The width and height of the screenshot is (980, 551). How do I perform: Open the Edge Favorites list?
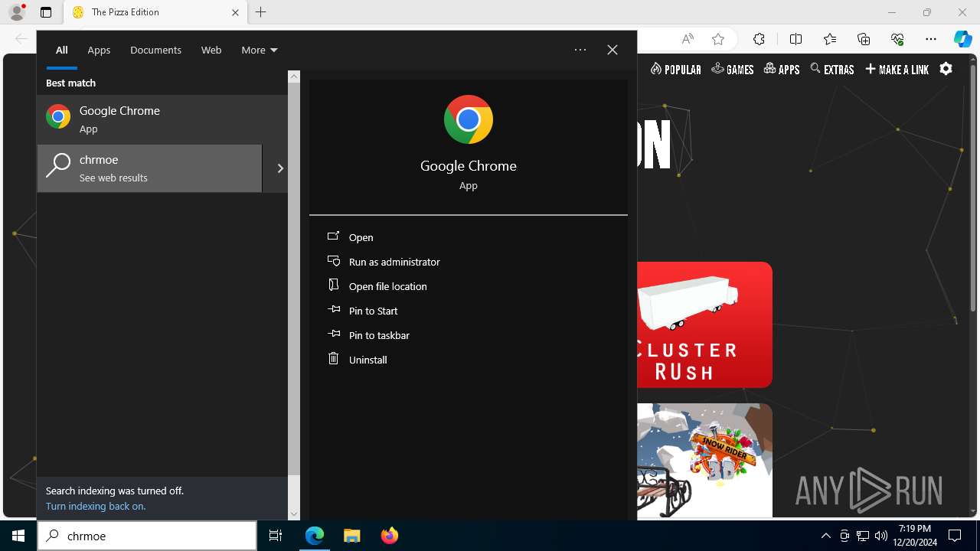click(x=830, y=39)
